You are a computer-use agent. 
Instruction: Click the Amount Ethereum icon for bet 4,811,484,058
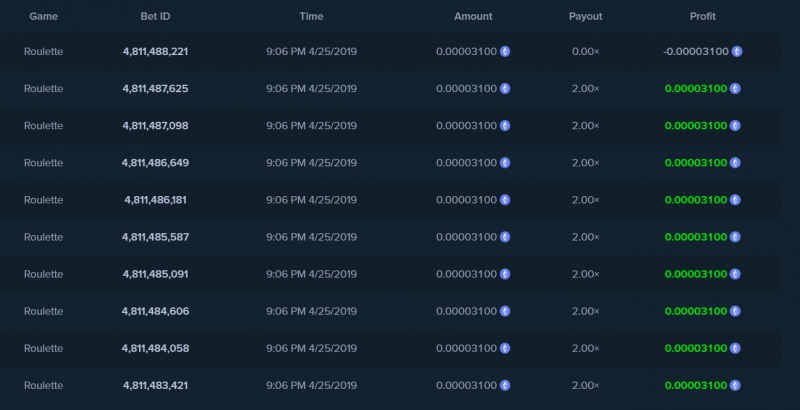click(505, 348)
